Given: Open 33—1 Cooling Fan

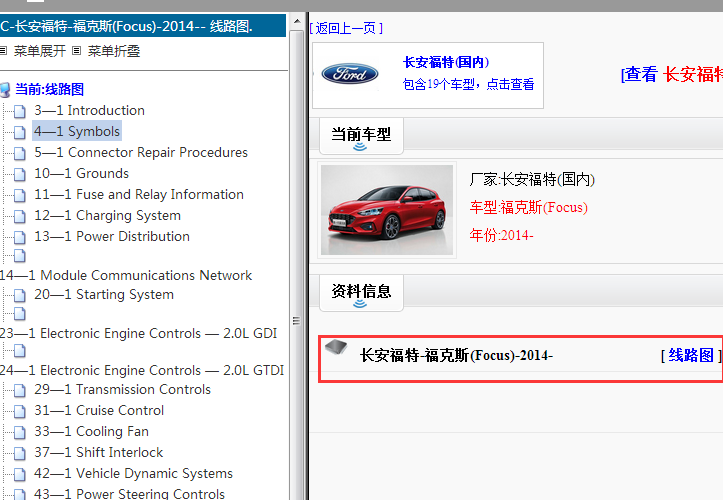Looking at the screenshot, I should pos(91,432).
